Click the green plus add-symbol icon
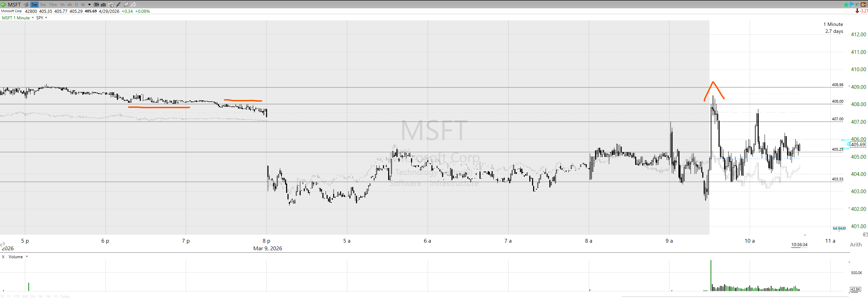The height and width of the screenshot is (299, 868). 3,4
